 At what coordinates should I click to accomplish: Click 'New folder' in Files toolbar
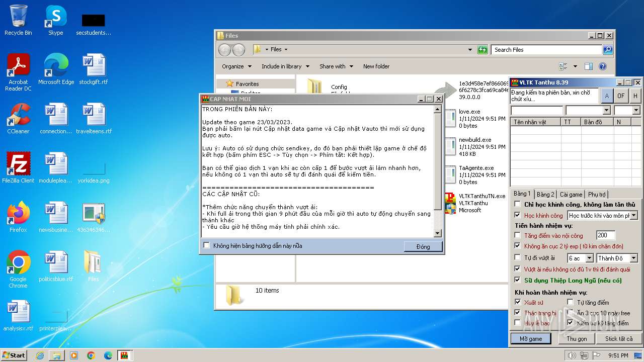tap(376, 66)
